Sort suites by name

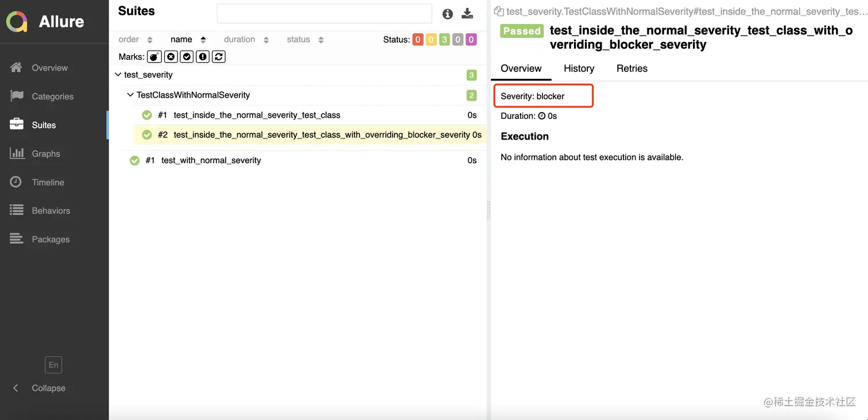click(188, 40)
